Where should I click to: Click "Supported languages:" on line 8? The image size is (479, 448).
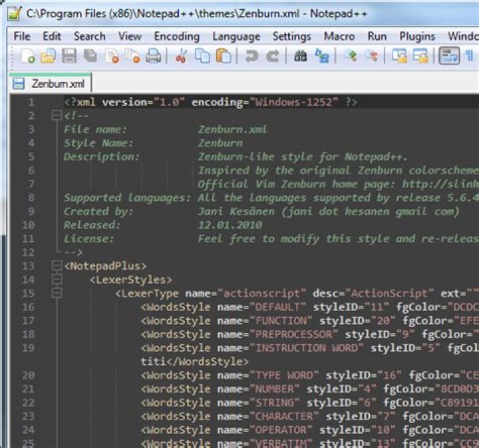pos(127,198)
